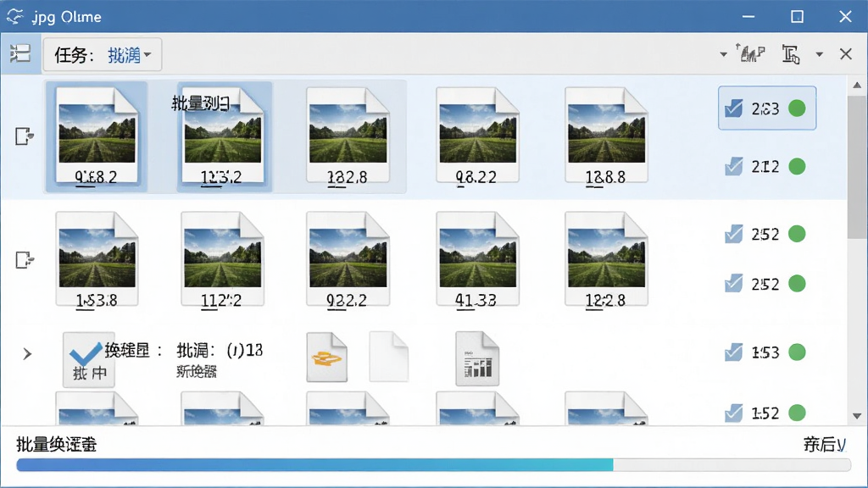This screenshot has height=488, width=868.
Task: Open the 任务 task dropdown
Action: pyautogui.click(x=103, y=55)
